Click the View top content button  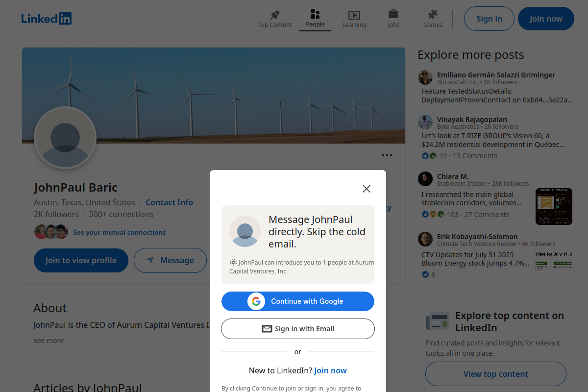point(496,374)
